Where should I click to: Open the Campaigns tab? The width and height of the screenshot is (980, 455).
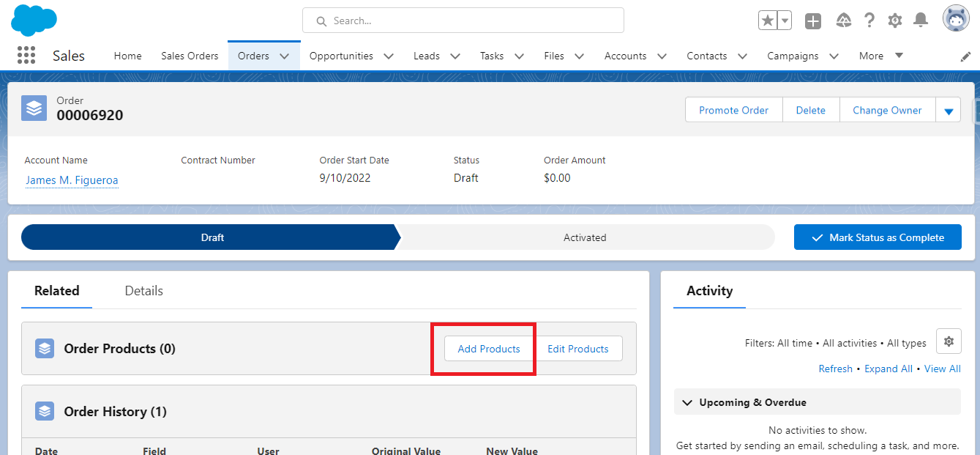[793, 56]
